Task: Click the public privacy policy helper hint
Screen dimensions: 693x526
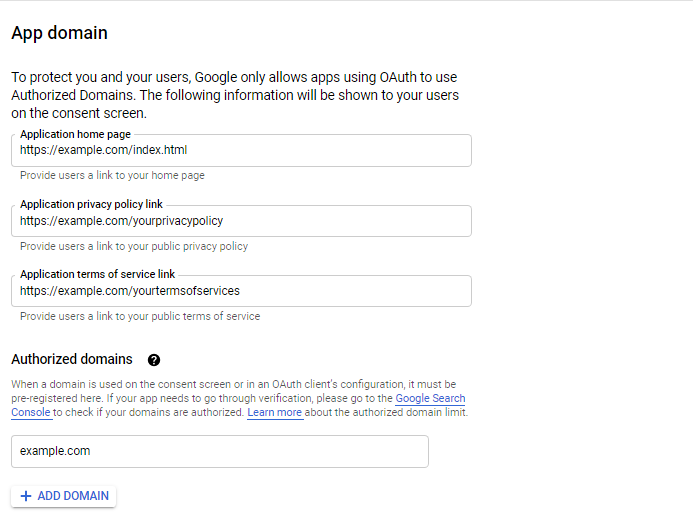Action: coord(134,246)
